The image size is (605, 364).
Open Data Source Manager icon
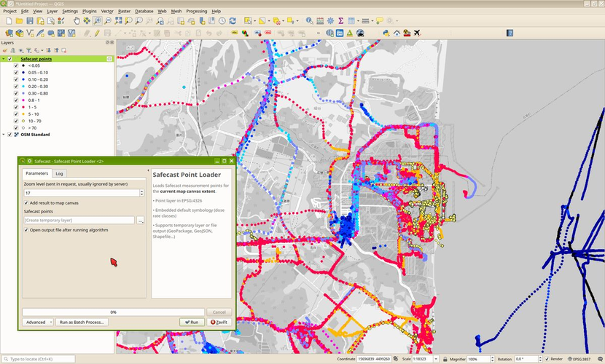(x=9, y=33)
